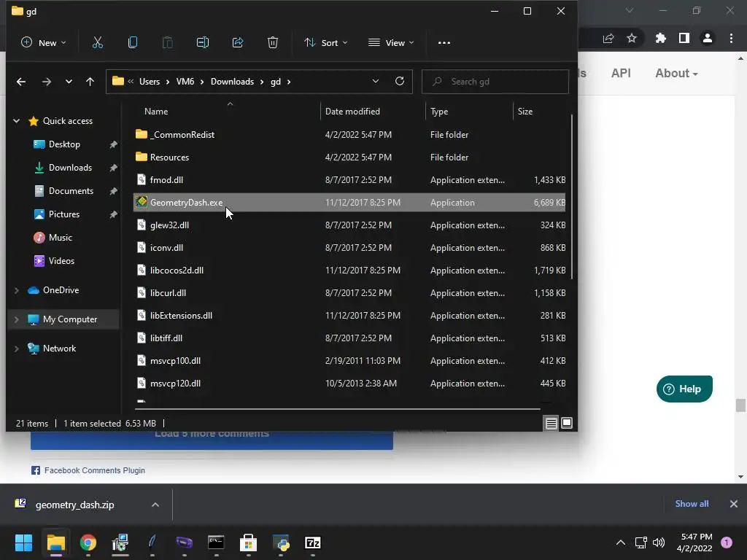747x560 pixels.
Task: Click the horizontal scrollbar of file list
Action: point(337,408)
